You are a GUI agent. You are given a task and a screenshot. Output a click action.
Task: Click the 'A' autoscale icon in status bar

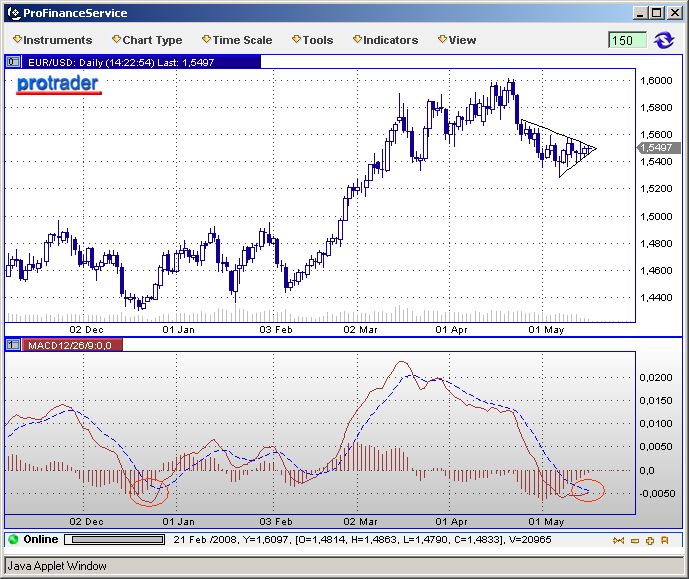click(x=664, y=540)
